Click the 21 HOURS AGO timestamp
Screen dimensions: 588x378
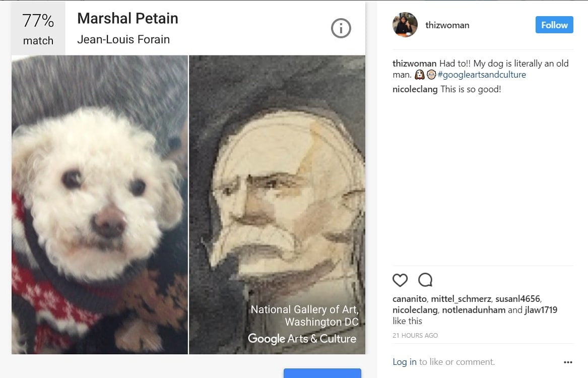pyautogui.click(x=415, y=335)
